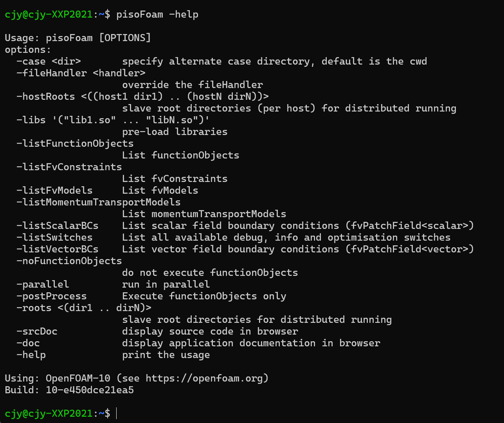Image resolution: width=504 pixels, height=423 pixels.
Task: Click the '-postProcess' option text
Action: pyautogui.click(x=52, y=296)
